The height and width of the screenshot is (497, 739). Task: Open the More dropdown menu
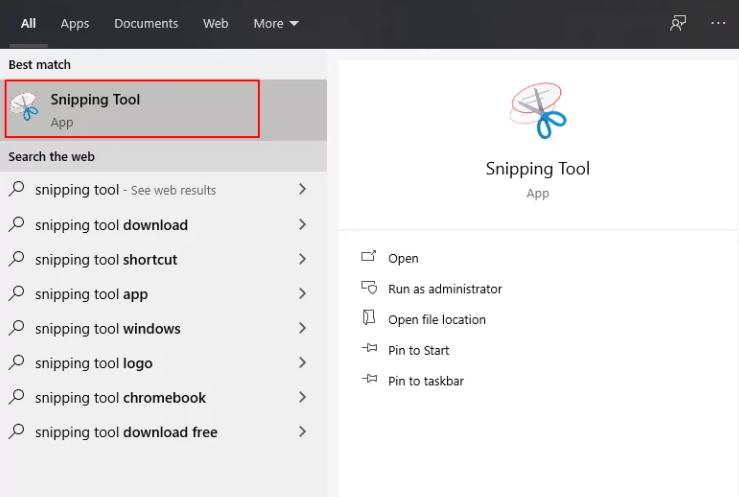pyautogui.click(x=276, y=24)
